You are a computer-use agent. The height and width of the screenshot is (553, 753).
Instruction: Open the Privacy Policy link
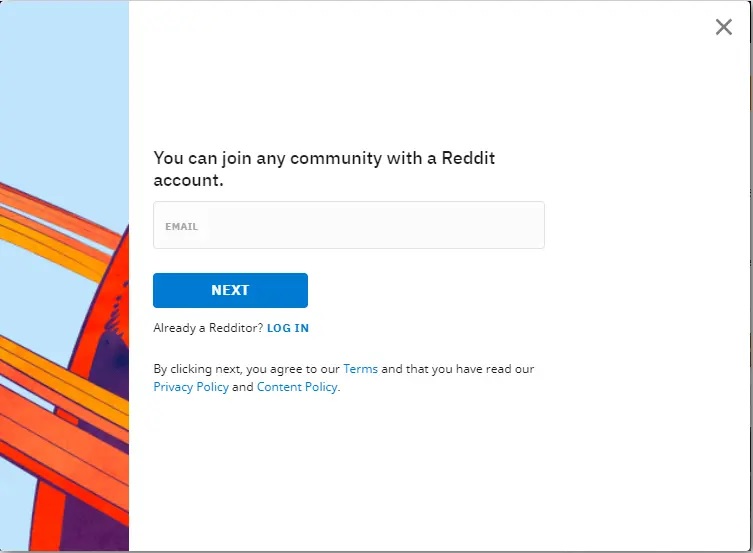191,387
